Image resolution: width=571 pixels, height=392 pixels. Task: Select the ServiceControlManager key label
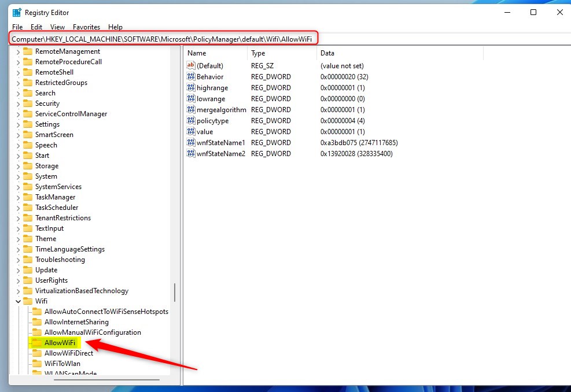pyautogui.click(x=71, y=114)
